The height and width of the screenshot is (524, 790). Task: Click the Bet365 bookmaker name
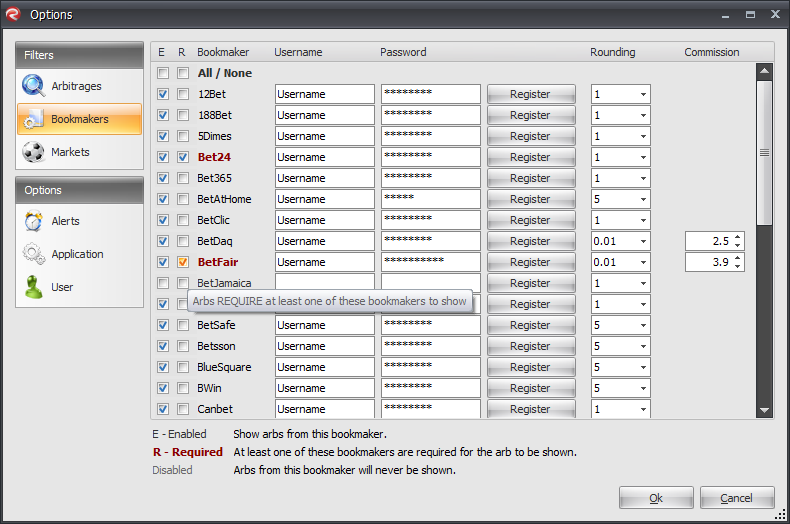click(215, 178)
